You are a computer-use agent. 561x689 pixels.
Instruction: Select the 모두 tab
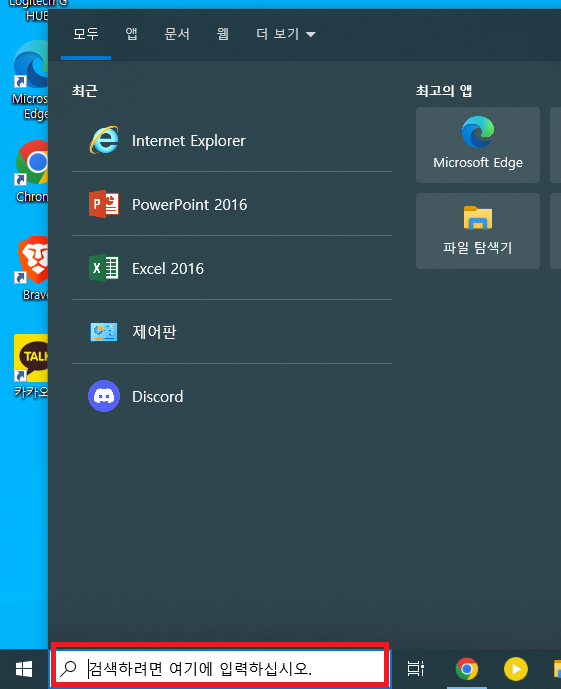click(x=86, y=34)
